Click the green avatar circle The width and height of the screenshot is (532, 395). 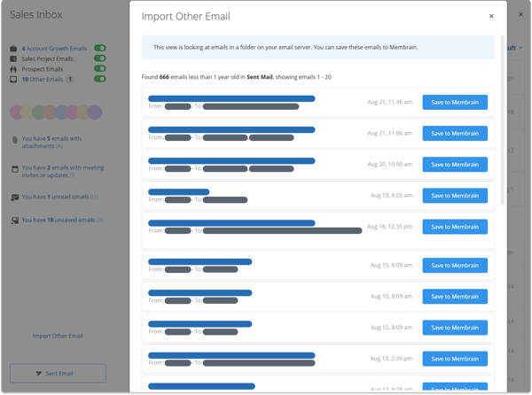coord(39,112)
